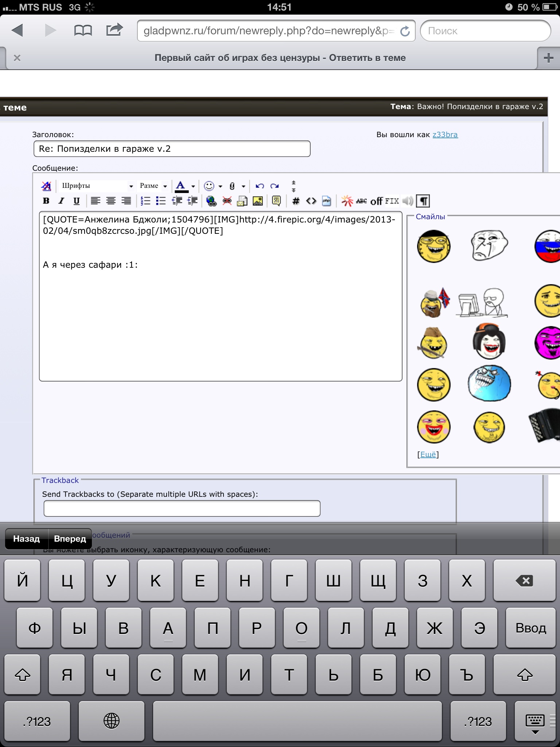Image resolution: width=560 pixels, height=747 pixels.
Task: Click the remove formatting icon
Action: pos(46,186)
